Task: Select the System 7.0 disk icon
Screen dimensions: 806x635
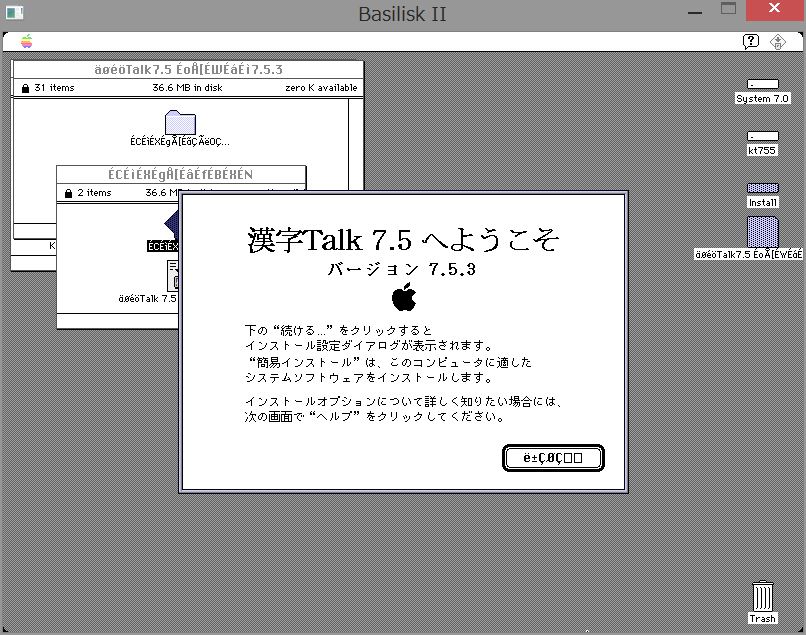Action: pos(762,84)
